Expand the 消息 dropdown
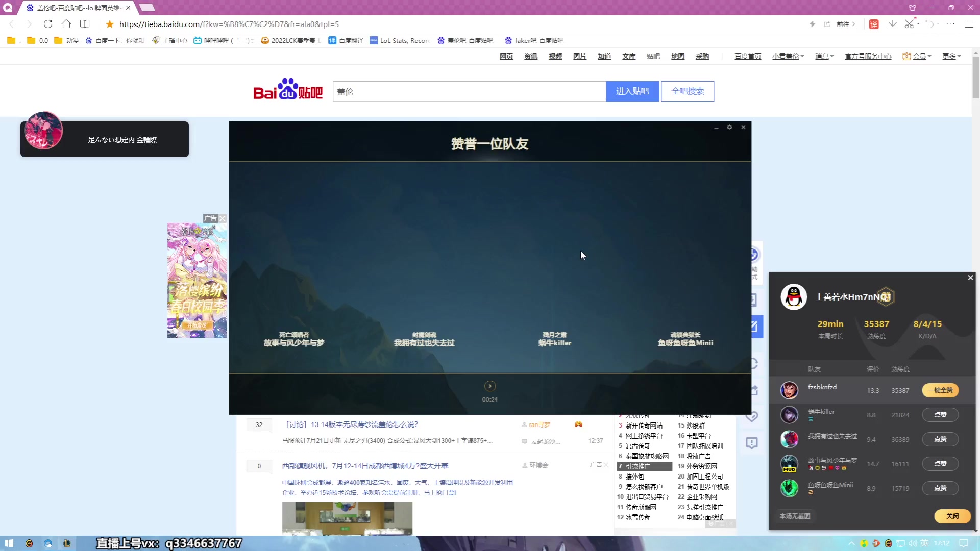Screen dimensions: 980x551 coord(823,56)
